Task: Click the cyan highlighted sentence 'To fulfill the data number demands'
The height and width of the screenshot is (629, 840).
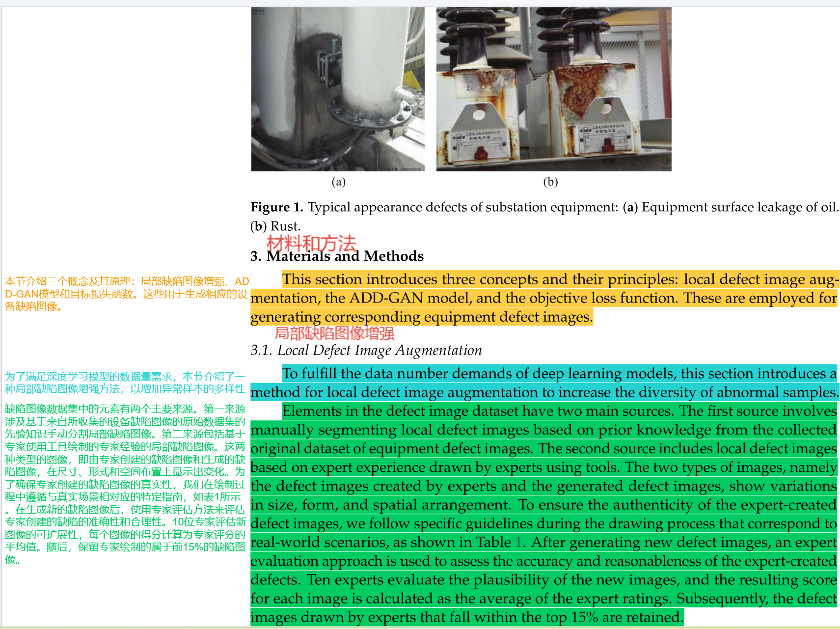Action: click(544, 383)
